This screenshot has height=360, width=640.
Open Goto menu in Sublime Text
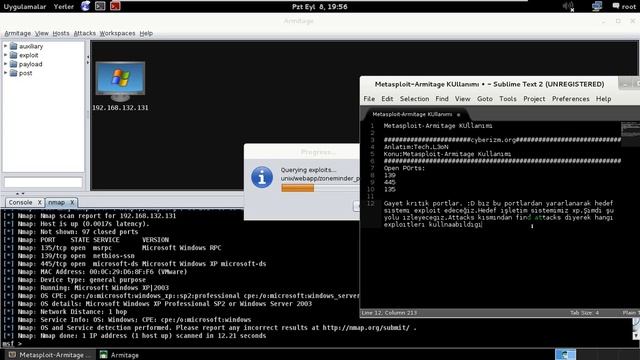[x=484, y=99]
